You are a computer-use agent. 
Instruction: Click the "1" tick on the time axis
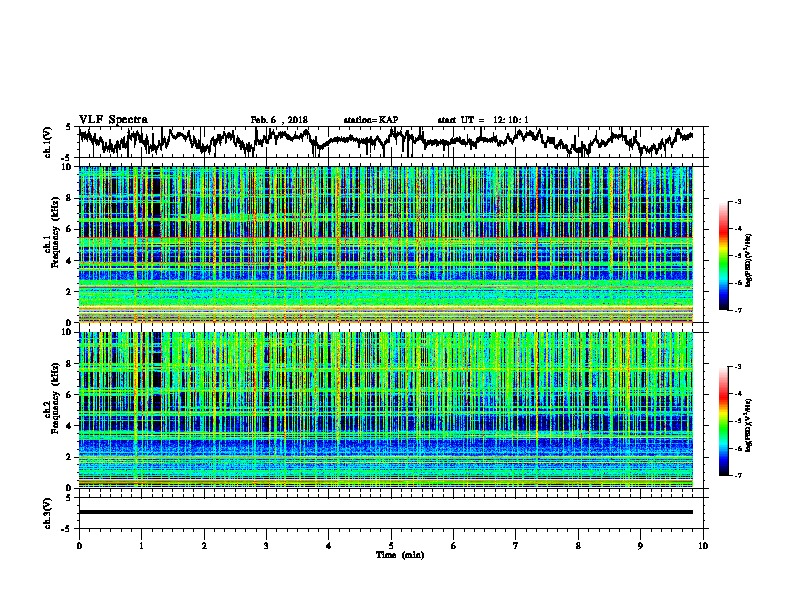pyautogui.click(x=142, y=545)
